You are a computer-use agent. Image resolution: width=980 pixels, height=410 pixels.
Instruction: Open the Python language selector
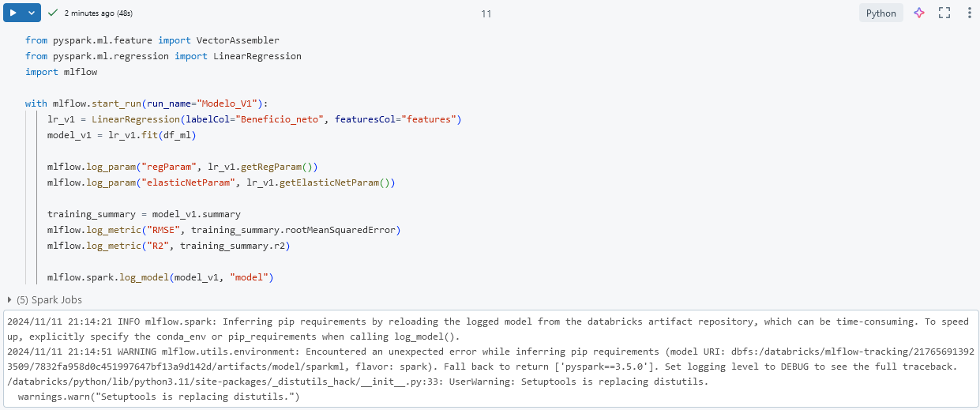tap(880, 13)
